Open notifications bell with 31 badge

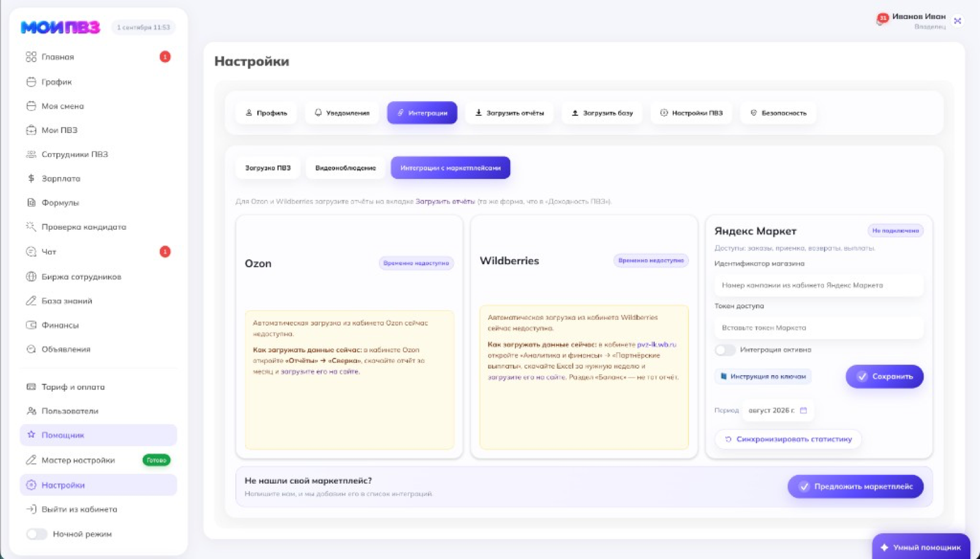(882, 20)
